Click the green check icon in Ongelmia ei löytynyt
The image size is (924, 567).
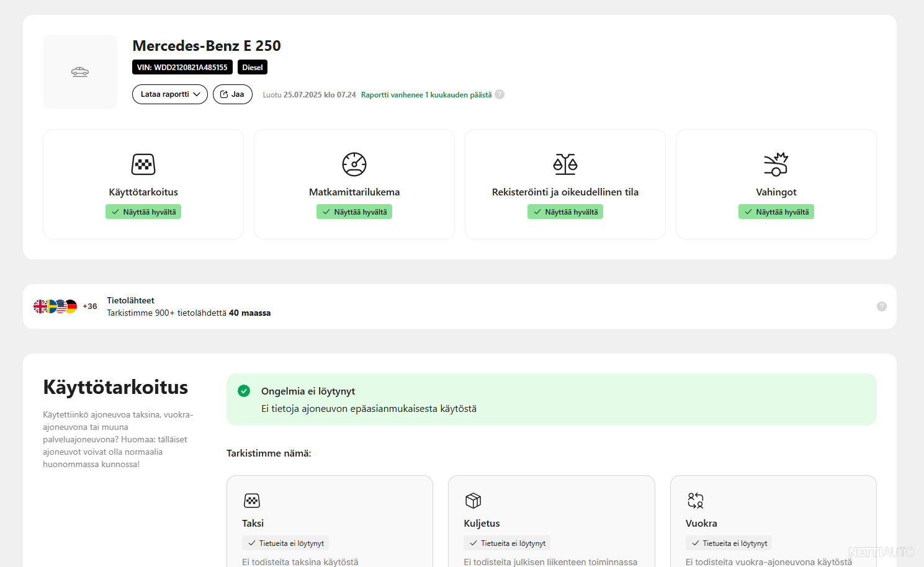pyautogui.click(x=244, y=391)
